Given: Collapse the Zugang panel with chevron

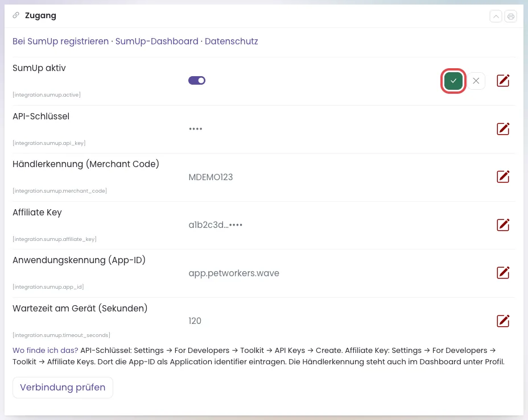Looking at the screenshot, I should point(496,16).
